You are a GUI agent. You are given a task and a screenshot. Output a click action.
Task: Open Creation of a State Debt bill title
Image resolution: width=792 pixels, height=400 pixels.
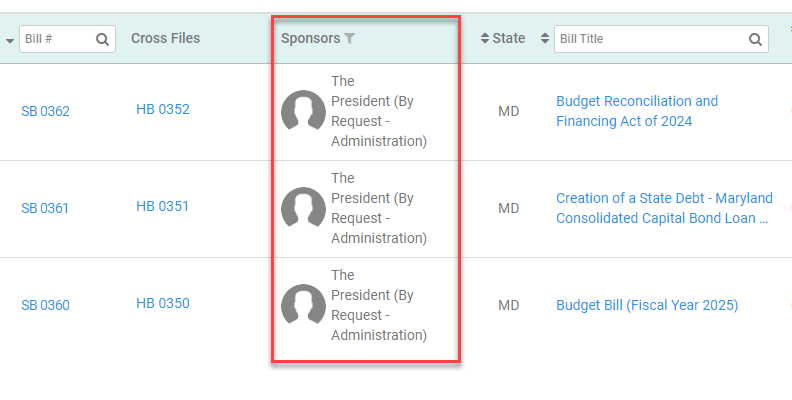click(x=664, y=208)
